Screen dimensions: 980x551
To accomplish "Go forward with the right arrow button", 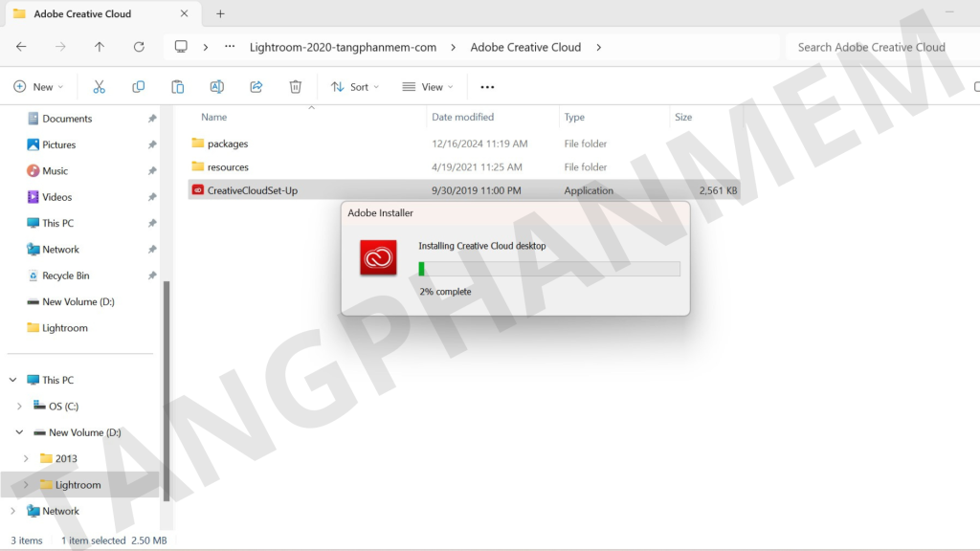I will [60, 47].
